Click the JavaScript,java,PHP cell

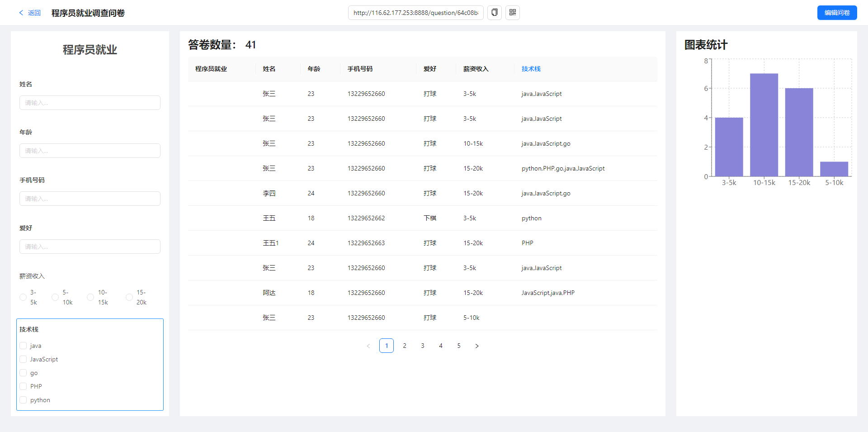click(x=548, y=293)
